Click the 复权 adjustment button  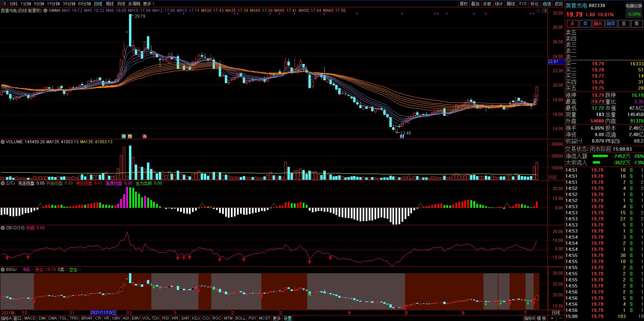464,4
